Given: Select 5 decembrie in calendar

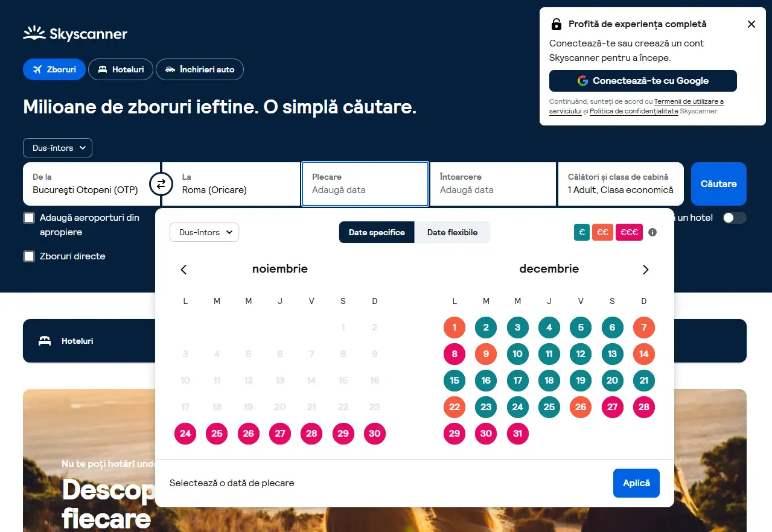Looking at the screenshot, I should [581, 328].
